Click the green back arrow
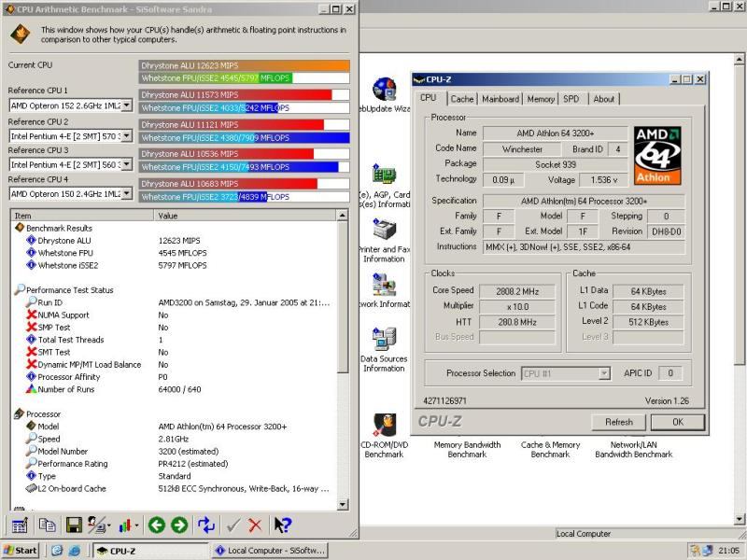 pos(156,525)
